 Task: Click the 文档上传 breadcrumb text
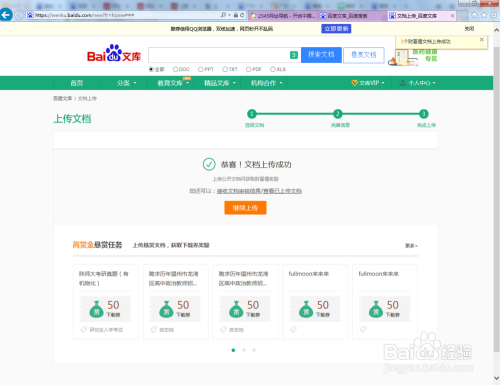pyautogui.click(x=87, y=98)
